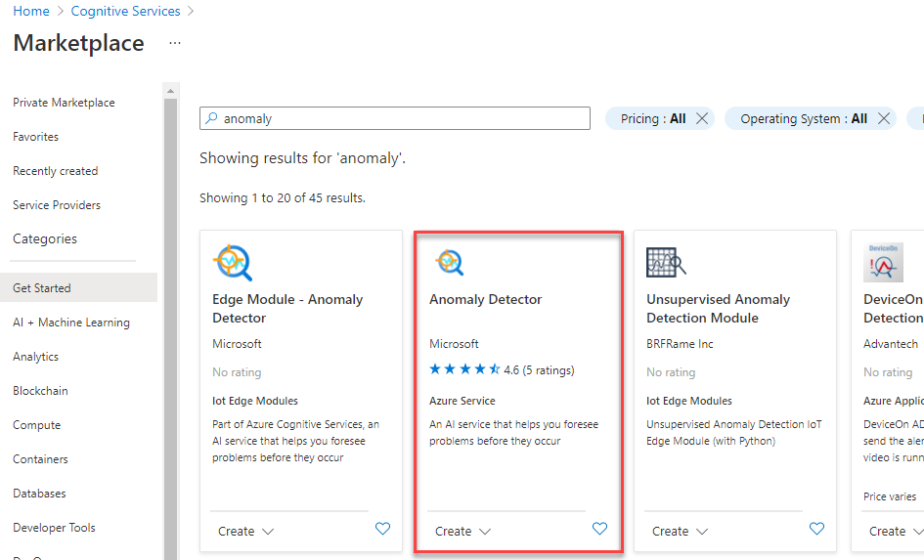The width and height of the screenshot is (924, 560).
Task: Click the Advantech publisher name
Action: click(891, 344)
